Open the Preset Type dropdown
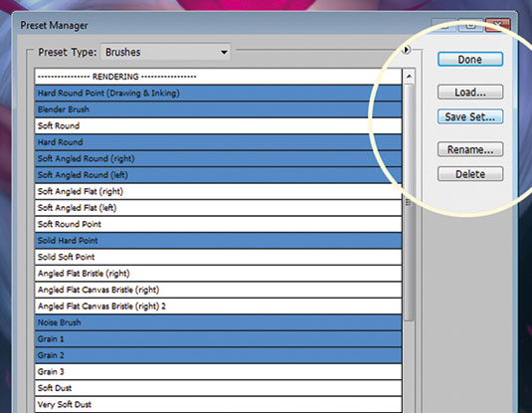 click(166, 52)
